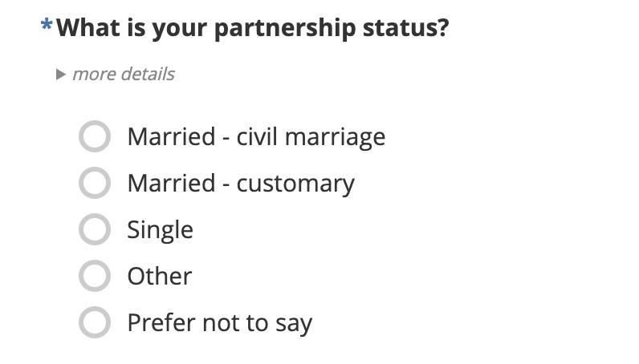
Task: Click the 'Married - civil marriage' label text
Action: pyautogui.click(x=256, y=137)
